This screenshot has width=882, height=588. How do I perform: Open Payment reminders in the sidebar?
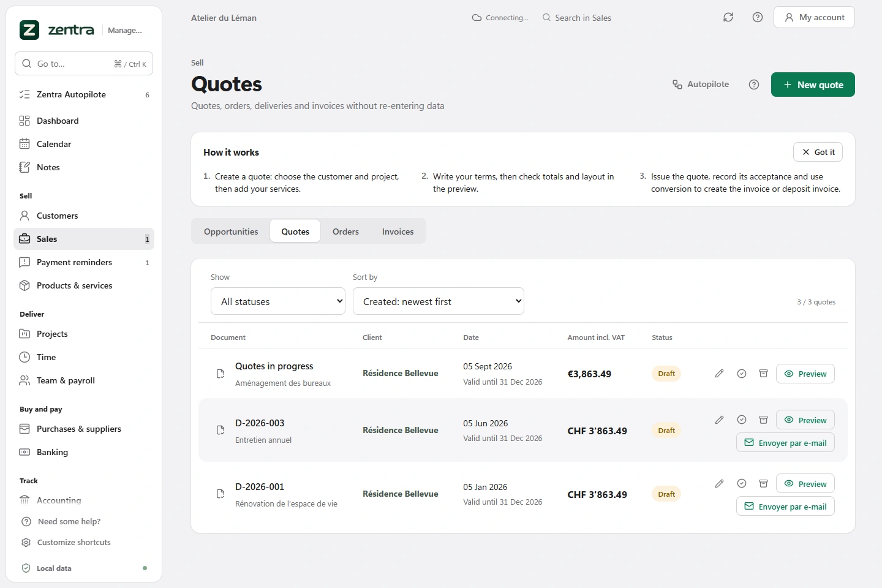(x=84, y=262)
